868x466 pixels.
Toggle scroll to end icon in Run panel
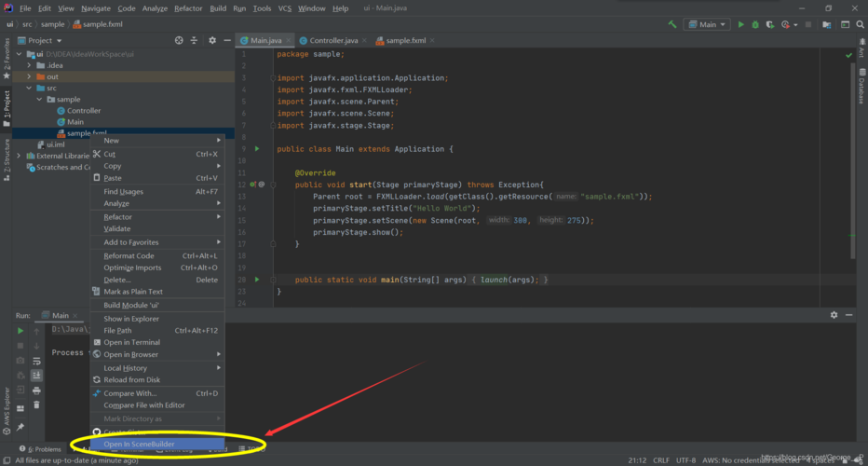36,375
